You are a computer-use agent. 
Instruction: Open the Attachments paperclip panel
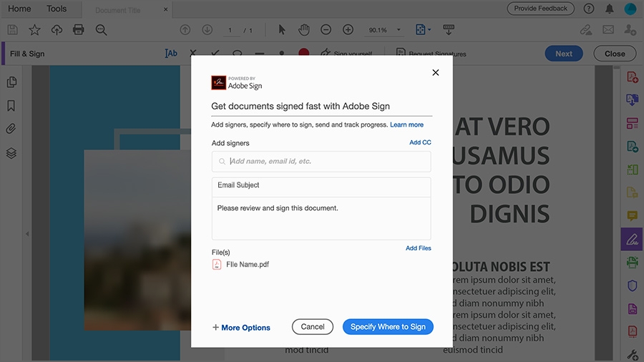pos(11,129)
